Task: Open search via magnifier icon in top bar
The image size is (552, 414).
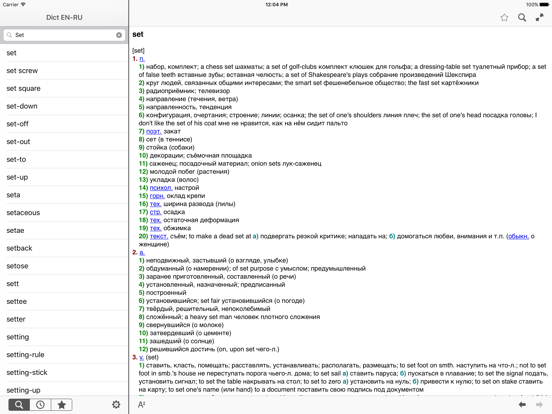Action: [x=522, y=18]
